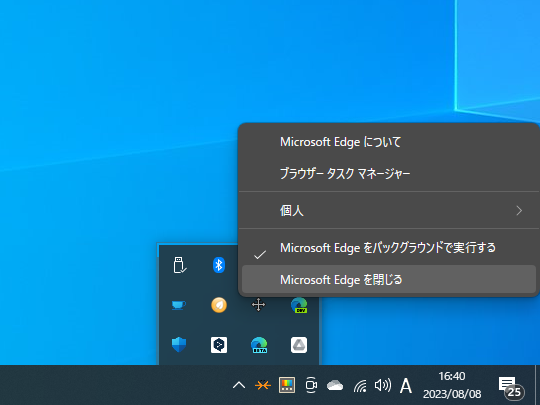Click the orange butterfly-like taskbar tray icon
The height and width of the screenshot is (405, 540).
click(263, 385)
